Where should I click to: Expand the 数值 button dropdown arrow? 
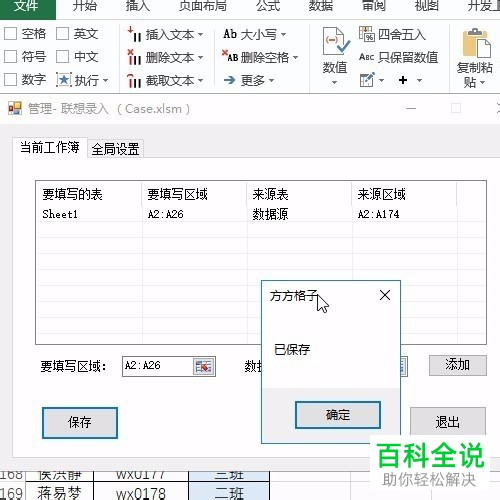click(x=335, y=83)
